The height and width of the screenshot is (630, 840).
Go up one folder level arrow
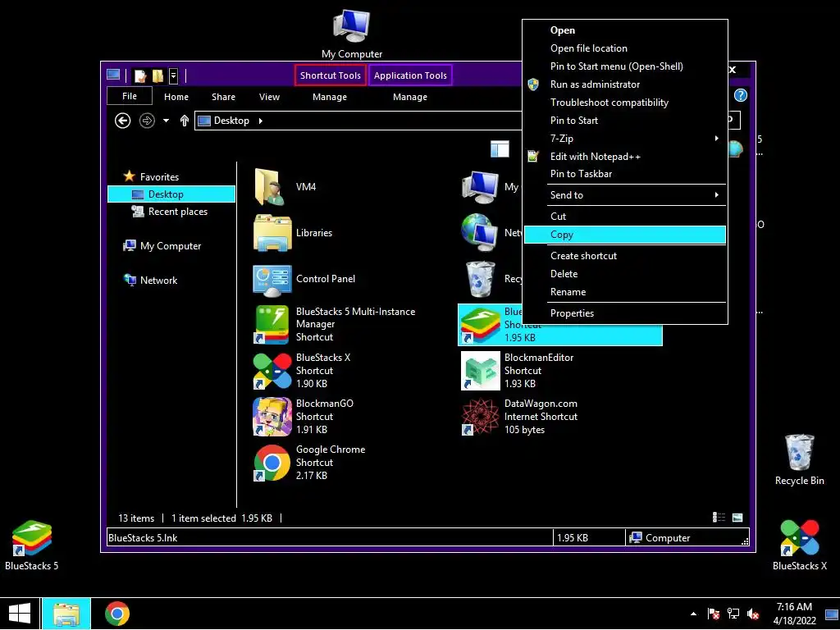pyautogui.click(x=185, y=121)
